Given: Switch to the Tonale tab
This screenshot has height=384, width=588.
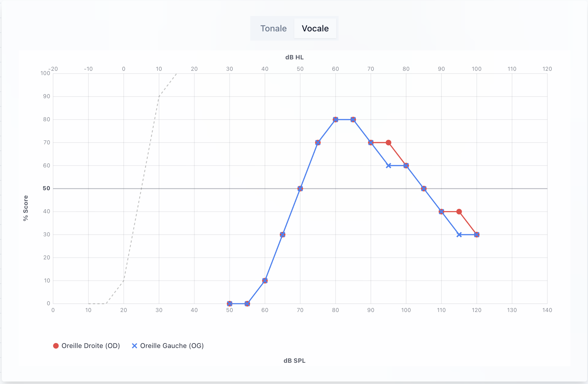Looking at the screenshot, I should coord(273,28).
